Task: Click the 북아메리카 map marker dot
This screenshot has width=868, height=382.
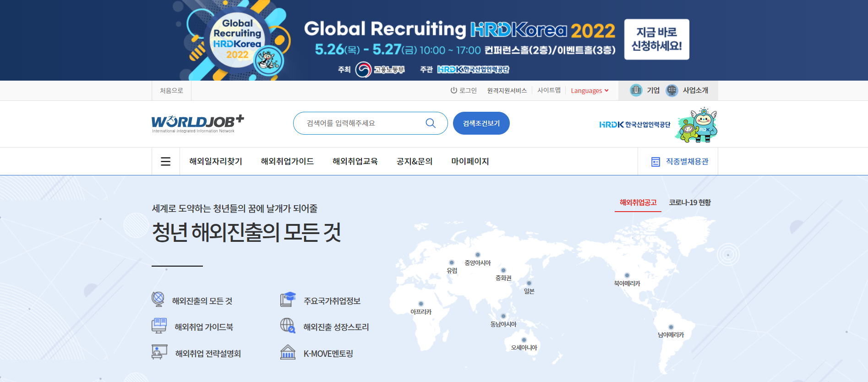Action: pos(627,275)
